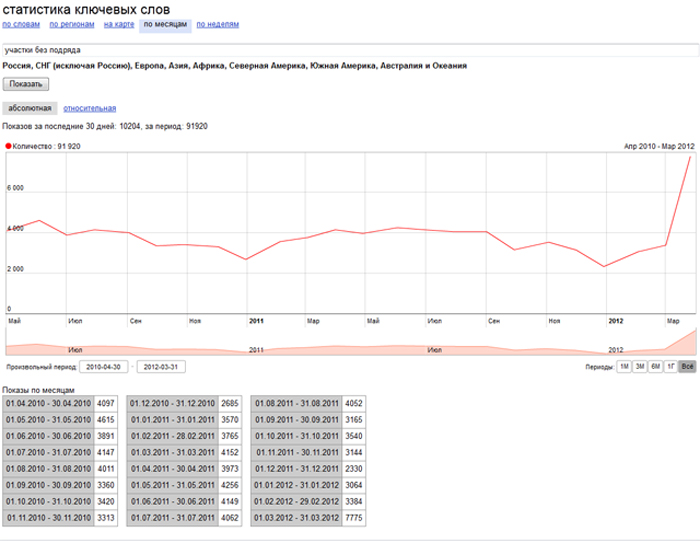This screenshot has height=543, width=700.
Task: Select the 1Г period button
Action: (671, 367)
